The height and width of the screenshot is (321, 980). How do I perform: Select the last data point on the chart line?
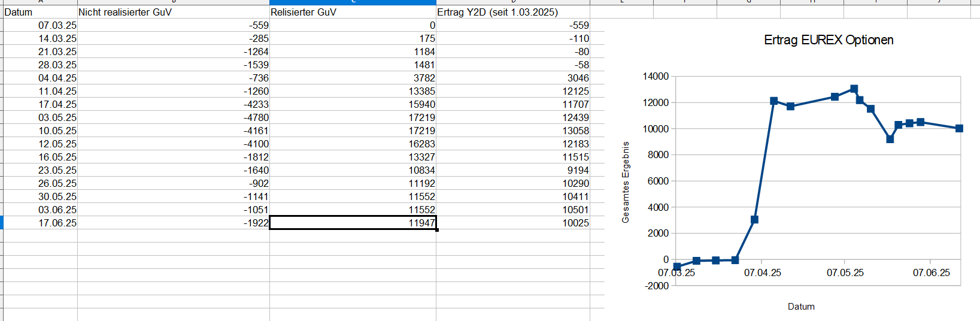(x=959, y=128)
